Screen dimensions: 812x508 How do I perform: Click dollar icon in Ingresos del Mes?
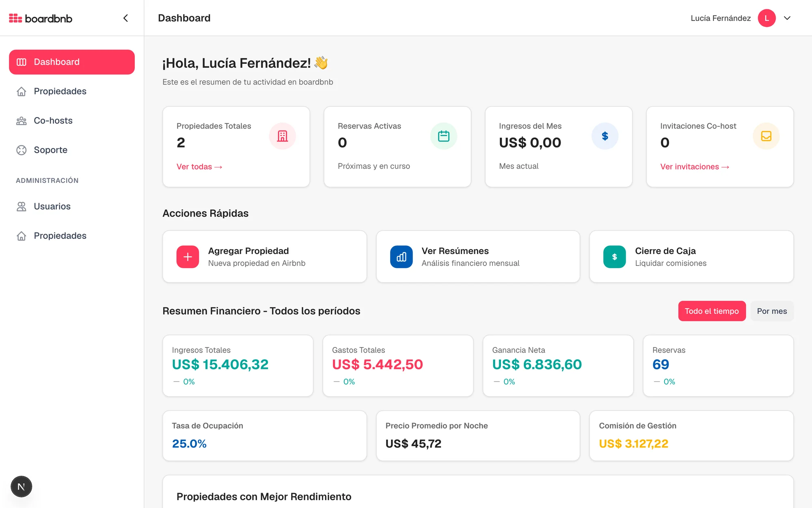pyautogui.click(x=605, y=136)
